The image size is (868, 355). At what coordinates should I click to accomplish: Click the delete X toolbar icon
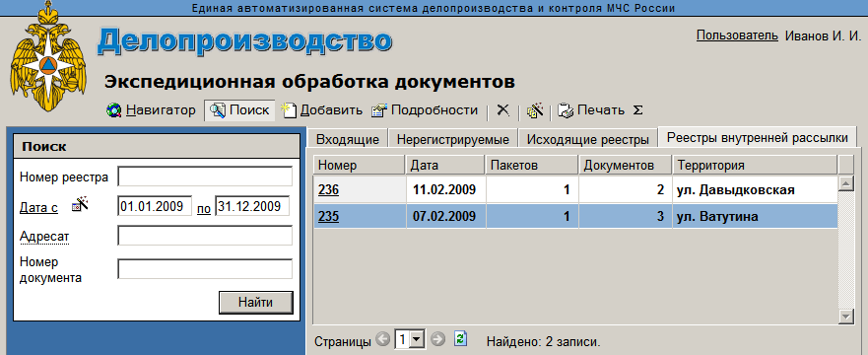coord(502,110)
